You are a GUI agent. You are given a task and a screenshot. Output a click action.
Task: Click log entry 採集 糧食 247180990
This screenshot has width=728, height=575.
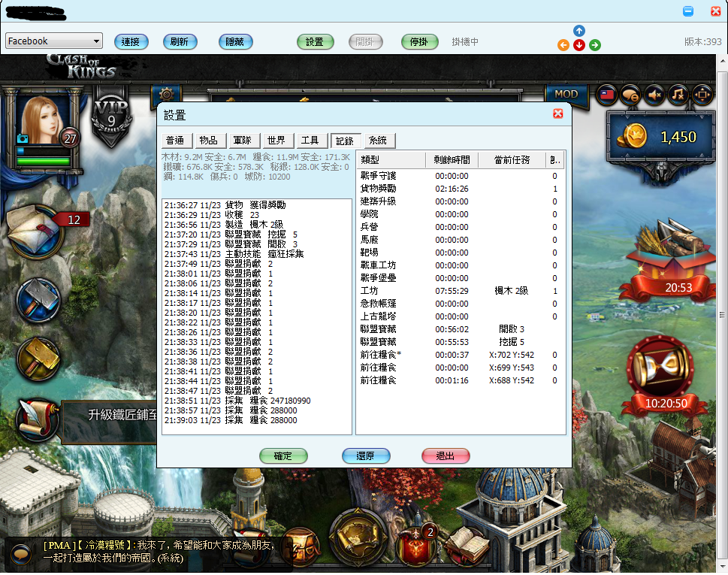[x=237, y=401]
